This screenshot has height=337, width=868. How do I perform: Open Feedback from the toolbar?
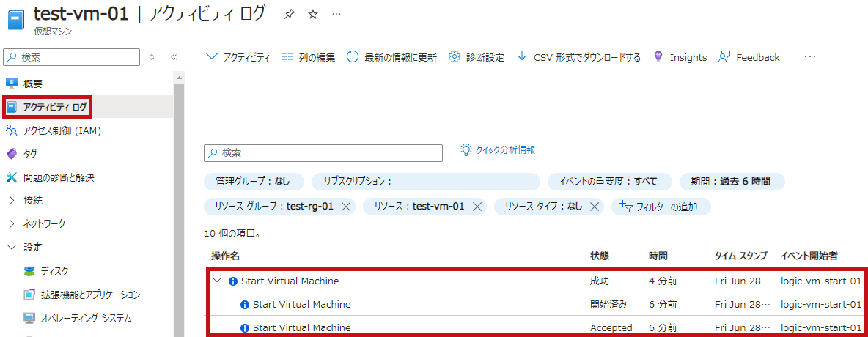pyautogui.click(x=749, y=57)
